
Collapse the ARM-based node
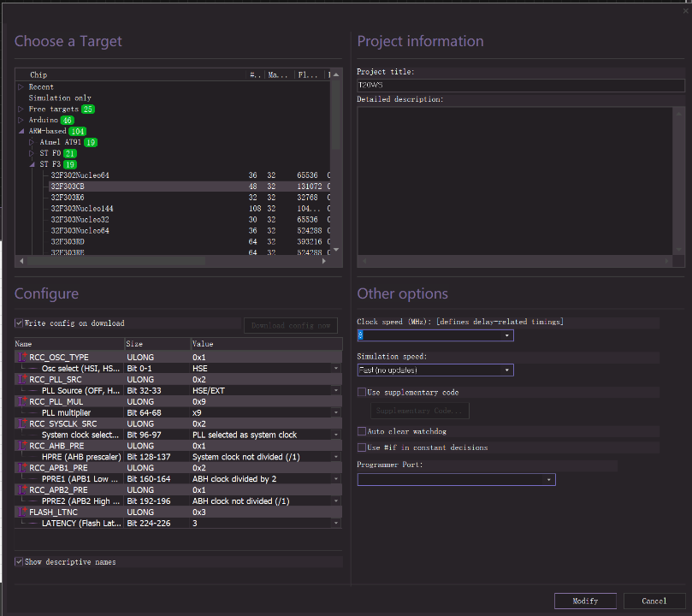pos(21,131)
